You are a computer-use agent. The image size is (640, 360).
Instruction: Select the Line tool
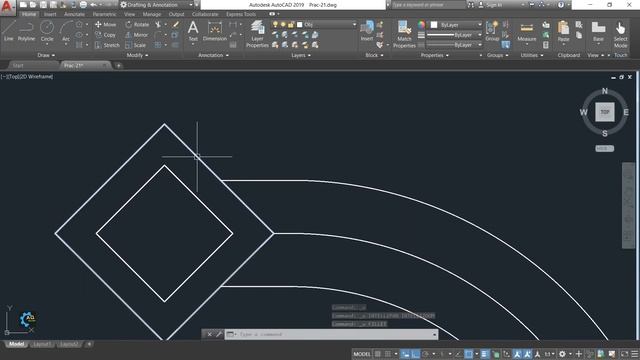click(9, 31)
